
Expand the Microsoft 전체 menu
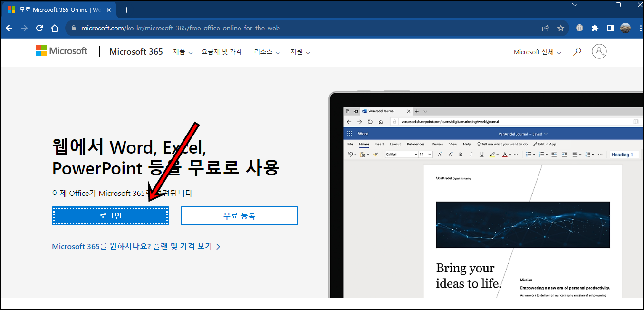[x=538, y=52]
